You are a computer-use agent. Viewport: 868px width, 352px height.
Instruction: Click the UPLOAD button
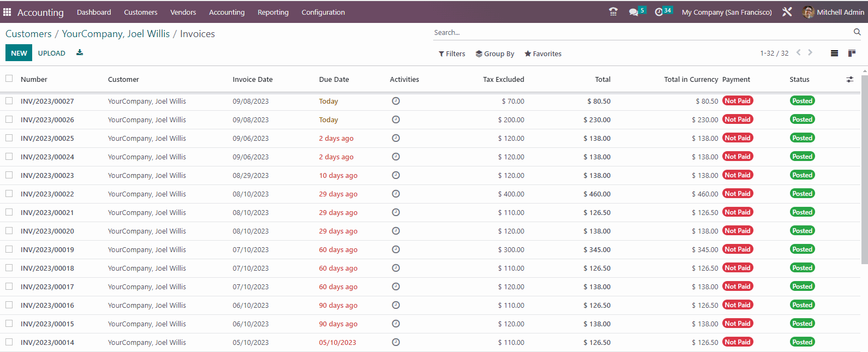click(x=52, y=53)
